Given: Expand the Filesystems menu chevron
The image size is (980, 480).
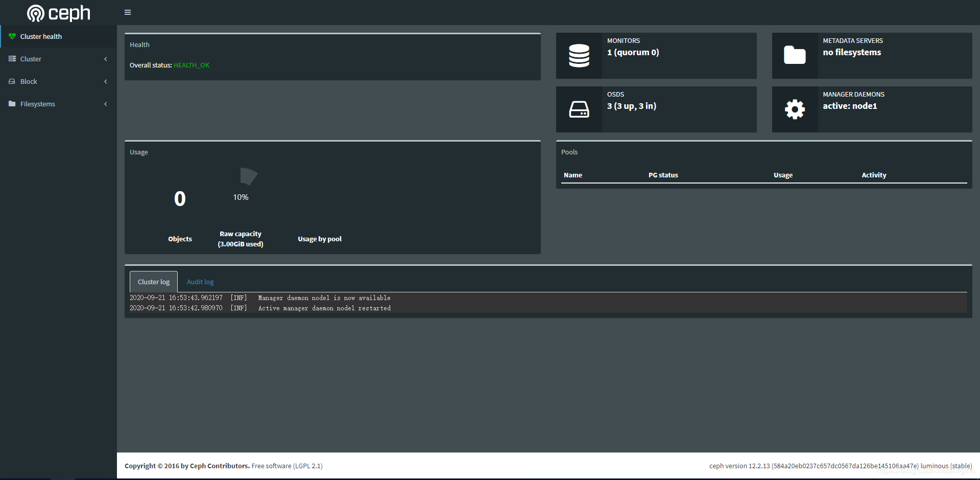Looking at the screenshot, I should point(106,104).
